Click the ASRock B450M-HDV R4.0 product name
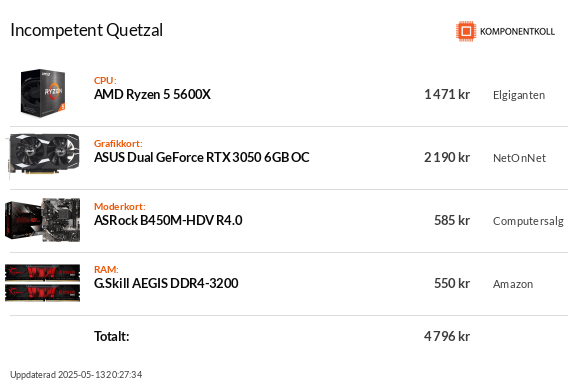 coord(168,221)
